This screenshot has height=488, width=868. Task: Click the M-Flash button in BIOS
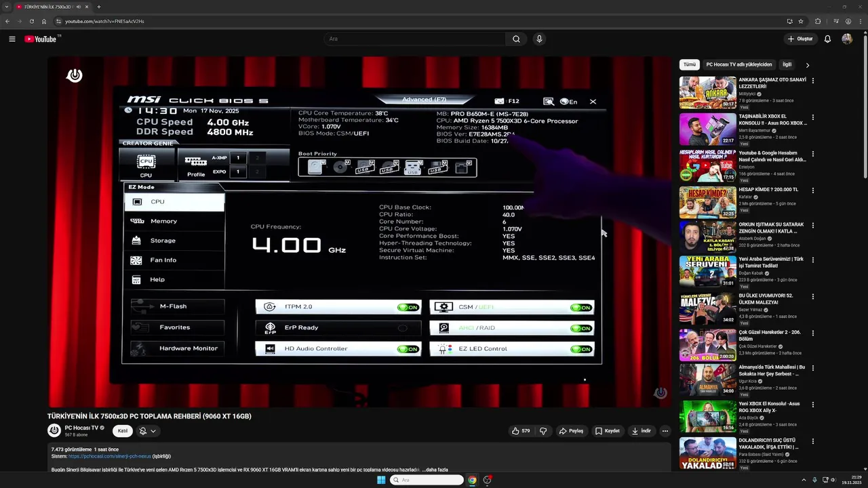[178, 306]
